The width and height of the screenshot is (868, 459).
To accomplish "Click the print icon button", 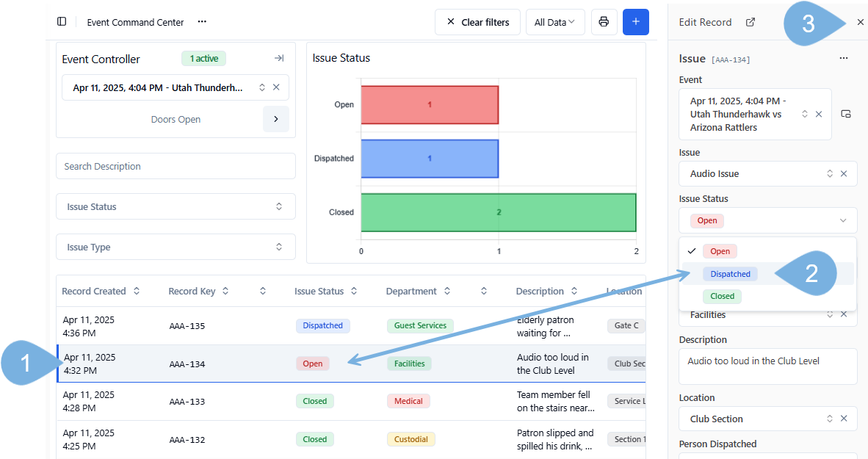I will pos(604,22).
